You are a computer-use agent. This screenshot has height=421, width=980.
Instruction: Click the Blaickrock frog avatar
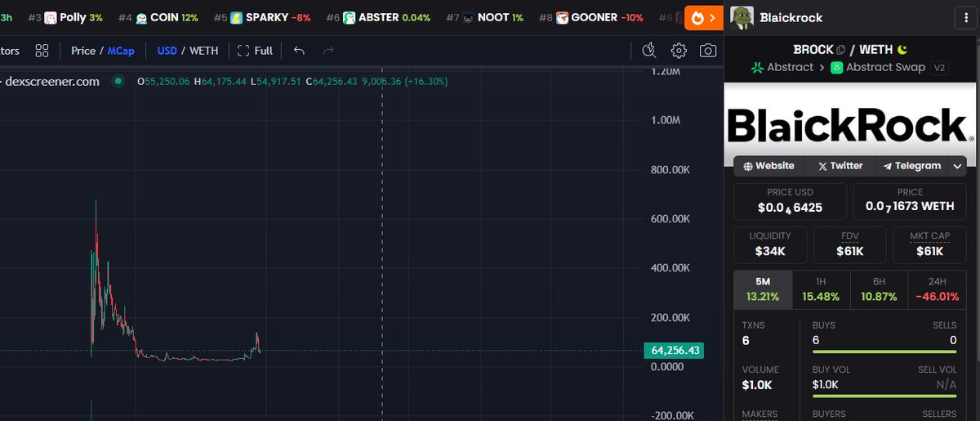741,17
